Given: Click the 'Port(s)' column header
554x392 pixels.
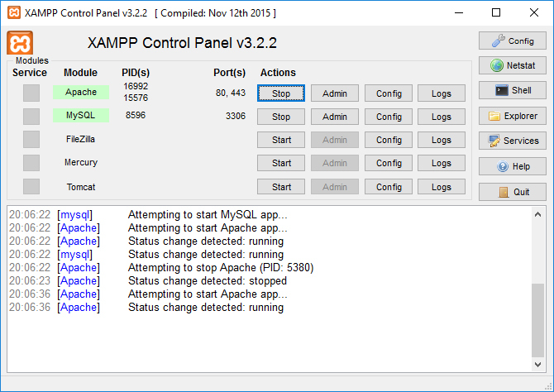Looking at the screenshot, I should 229,73.
